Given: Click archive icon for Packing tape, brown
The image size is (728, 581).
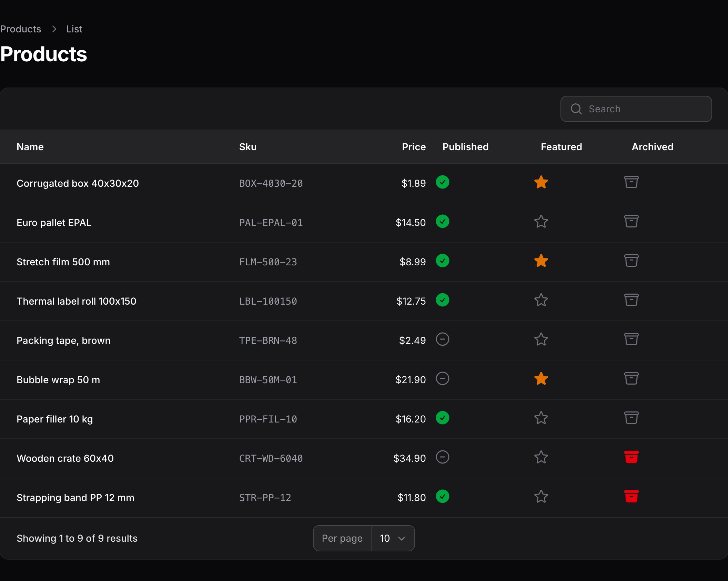Looking at the screenshot, I should tap(631, 339).
